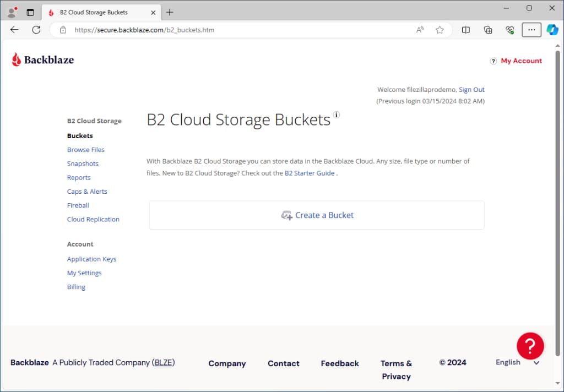Go to My Settings
Viewport: 564px width, 392px height.
click(84, 273)
